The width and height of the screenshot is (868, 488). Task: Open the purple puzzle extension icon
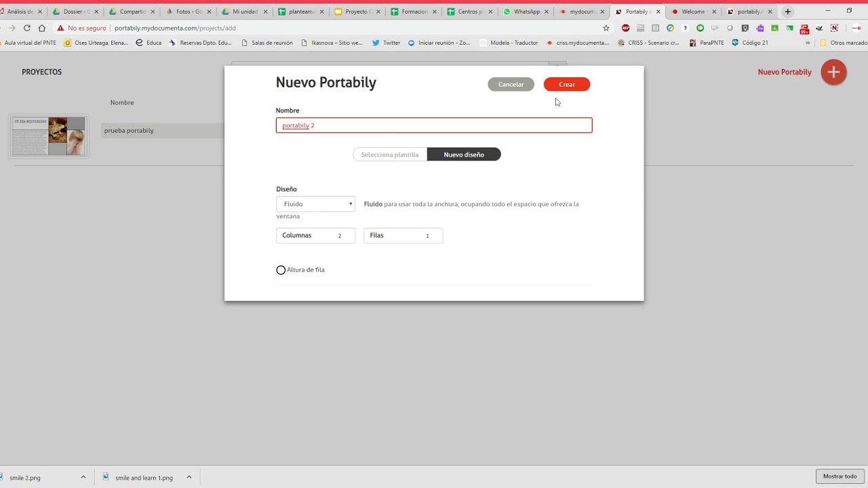point(759,28)
